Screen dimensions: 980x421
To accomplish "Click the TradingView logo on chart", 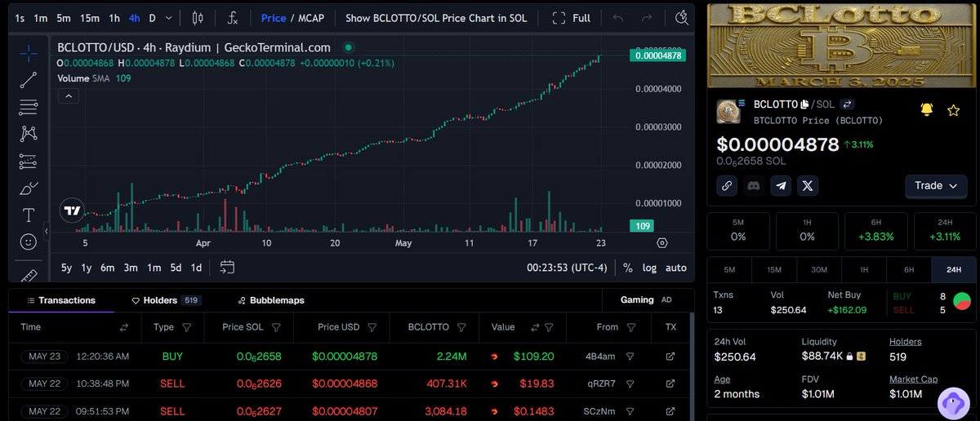I will point(73,210).
